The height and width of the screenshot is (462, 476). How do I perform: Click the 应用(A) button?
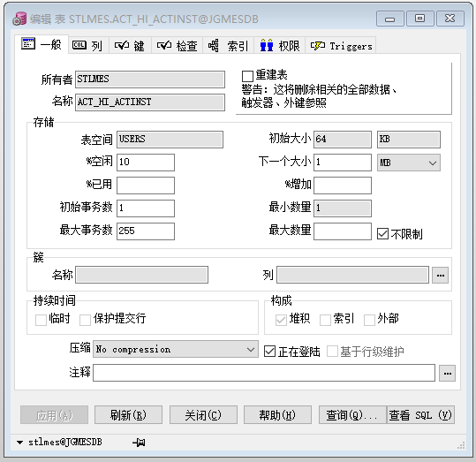coord(55,415)
